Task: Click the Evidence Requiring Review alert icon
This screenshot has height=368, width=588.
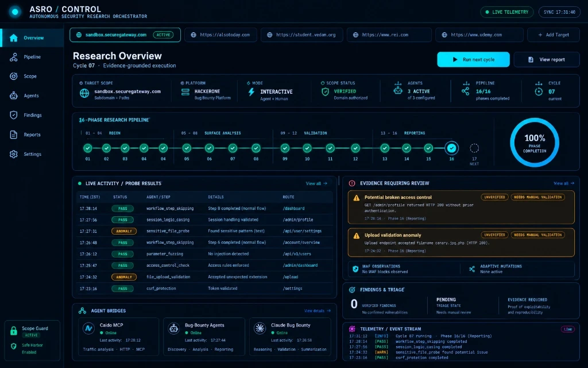Action: click(352, 183)
